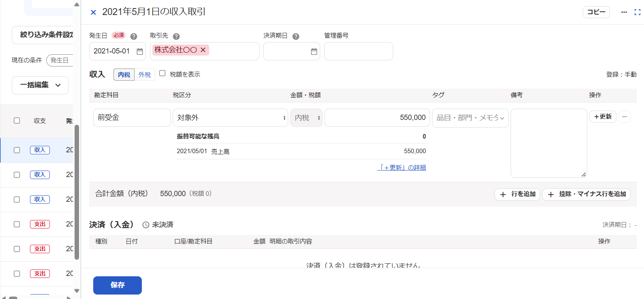Check the first 支出 row checkbox
The image size is (644, 299).
click(17, 224)
